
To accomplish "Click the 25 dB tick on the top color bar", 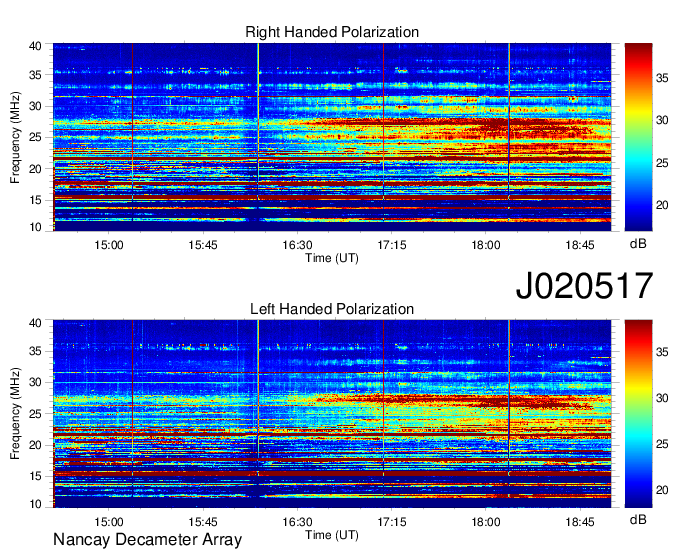I will pos(662,163).
